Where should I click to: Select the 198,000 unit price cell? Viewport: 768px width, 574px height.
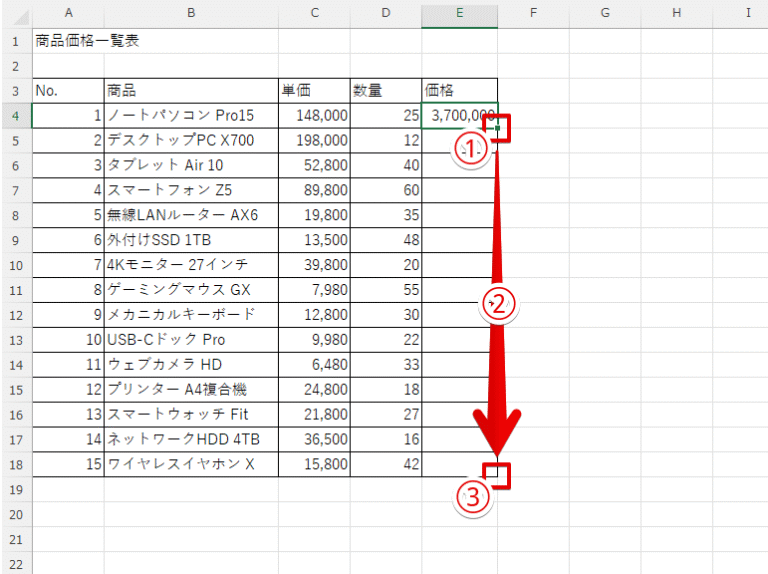click(314, 140)
